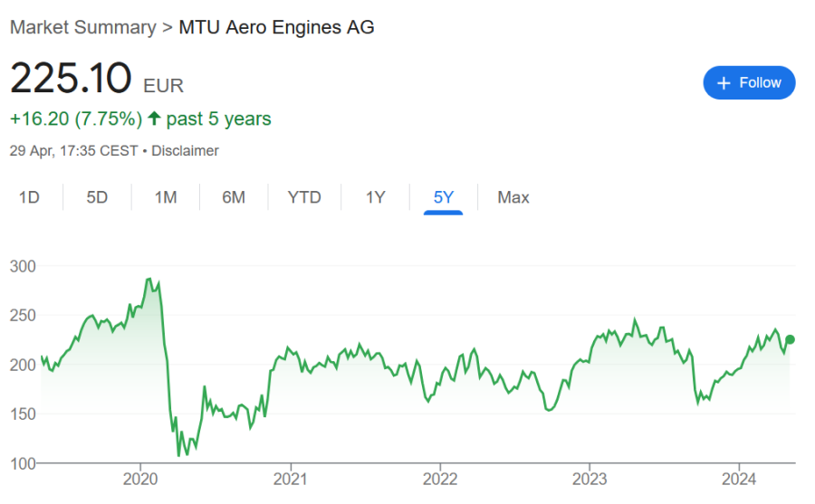
Task: Open the Disclaimer link
Action: [185, 150]
